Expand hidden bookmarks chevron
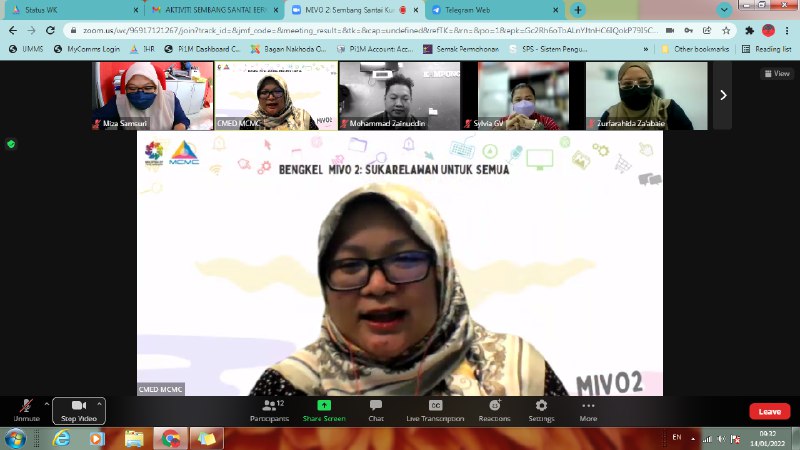Screen dimensions: 800x450 pyautogui.click(x=646, y=49)
